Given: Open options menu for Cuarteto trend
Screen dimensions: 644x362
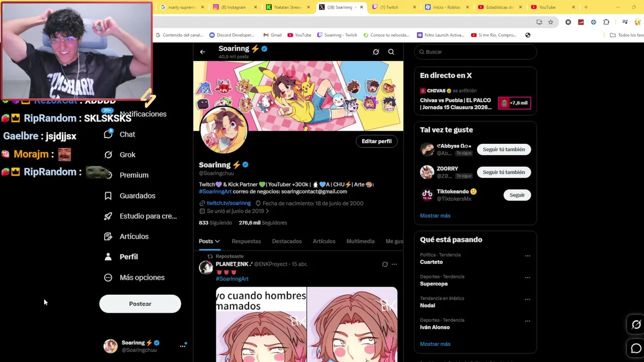Looking at the screenshot, I should [x=527, y=256].
